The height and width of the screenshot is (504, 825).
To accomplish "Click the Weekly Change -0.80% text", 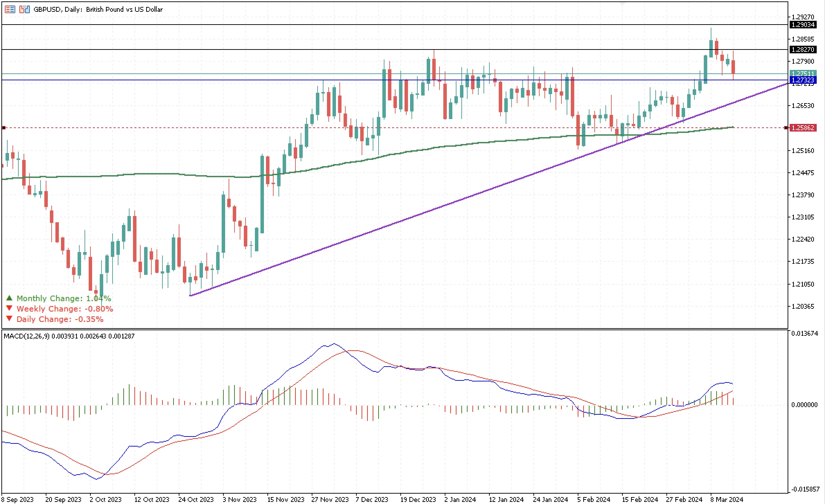I will point(65,309).
